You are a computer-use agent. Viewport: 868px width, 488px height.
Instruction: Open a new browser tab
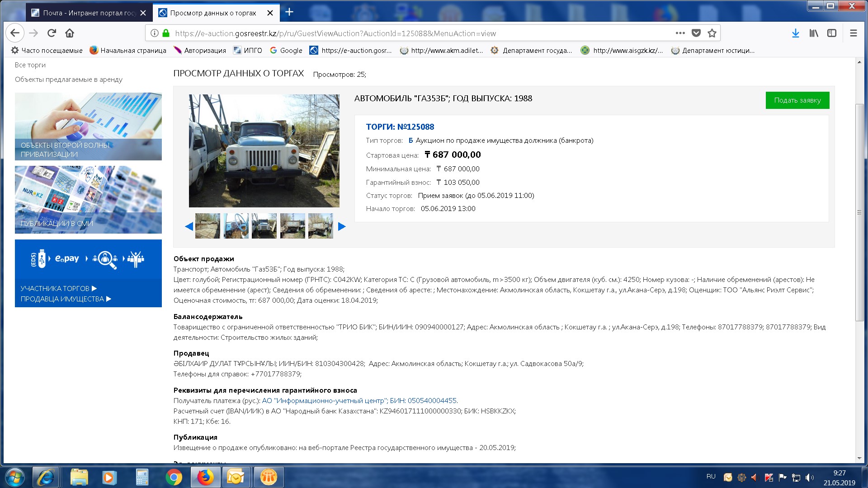(x=289, y=12)
